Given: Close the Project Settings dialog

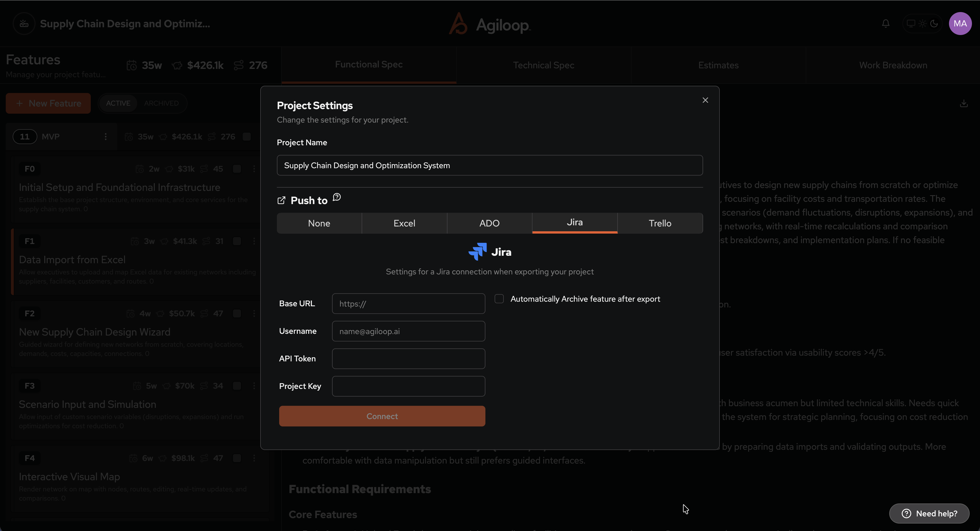Looking at the screenshot, I should pos(705,100).
